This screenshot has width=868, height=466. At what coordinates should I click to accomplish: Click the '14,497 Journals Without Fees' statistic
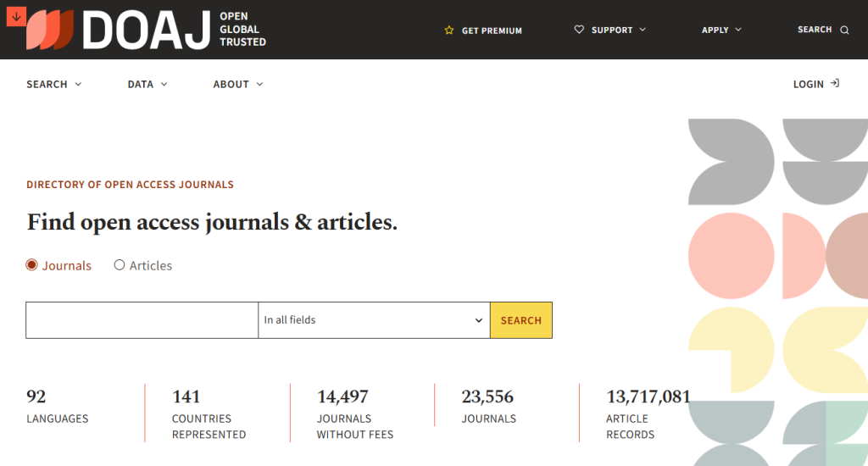[355, 414]
